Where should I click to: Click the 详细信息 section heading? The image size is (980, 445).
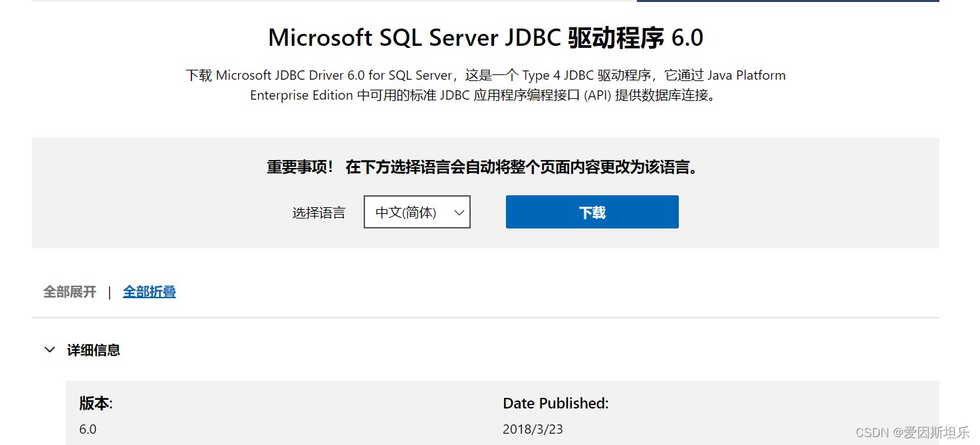click(94, 350)
